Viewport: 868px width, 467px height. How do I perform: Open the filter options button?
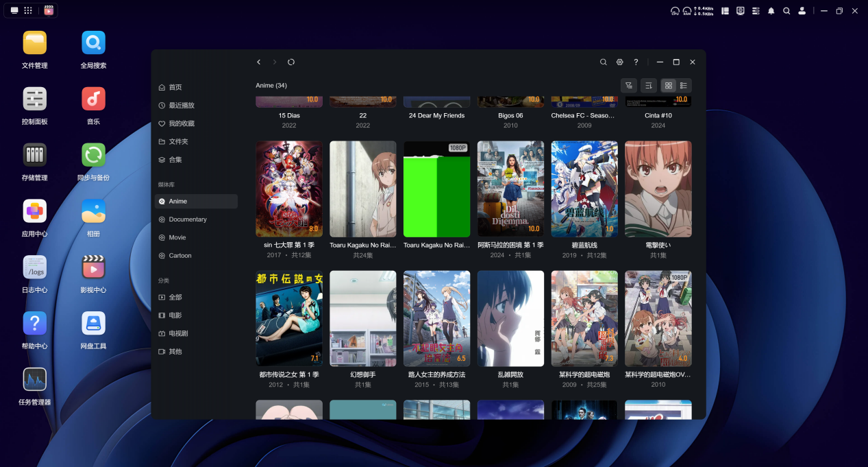point(629,86)
